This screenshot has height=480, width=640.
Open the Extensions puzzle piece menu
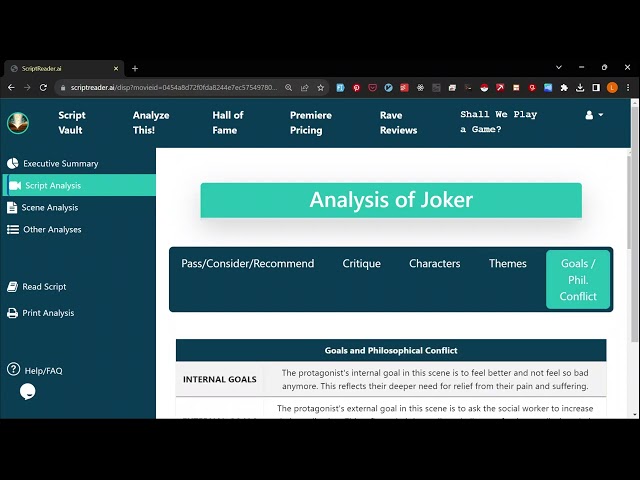(x=564, y=87)
